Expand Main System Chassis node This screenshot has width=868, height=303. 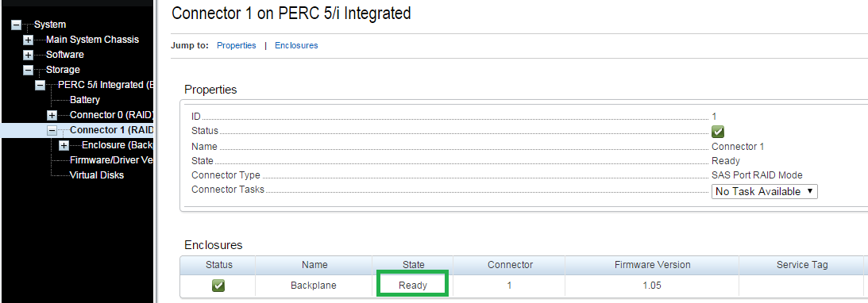[x=29, y=40]
